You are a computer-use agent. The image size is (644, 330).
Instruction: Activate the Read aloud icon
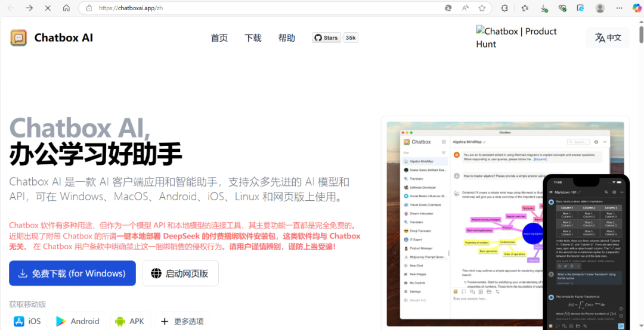coord(465,8)
